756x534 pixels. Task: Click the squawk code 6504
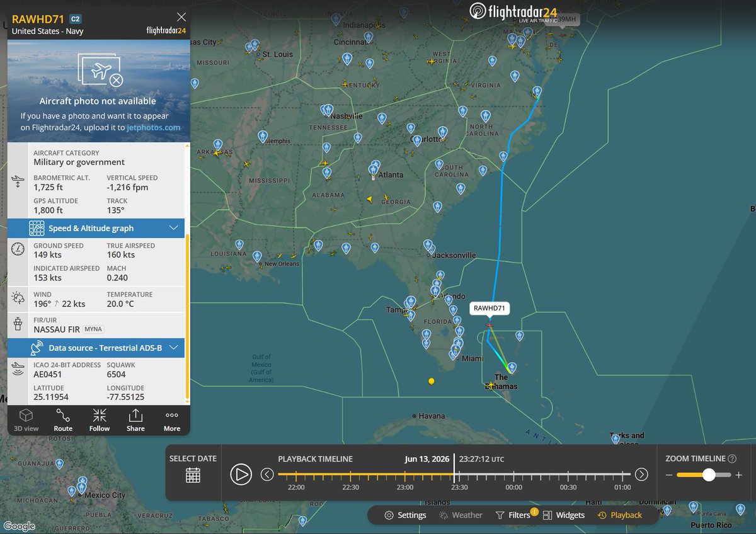coord(117,374)
